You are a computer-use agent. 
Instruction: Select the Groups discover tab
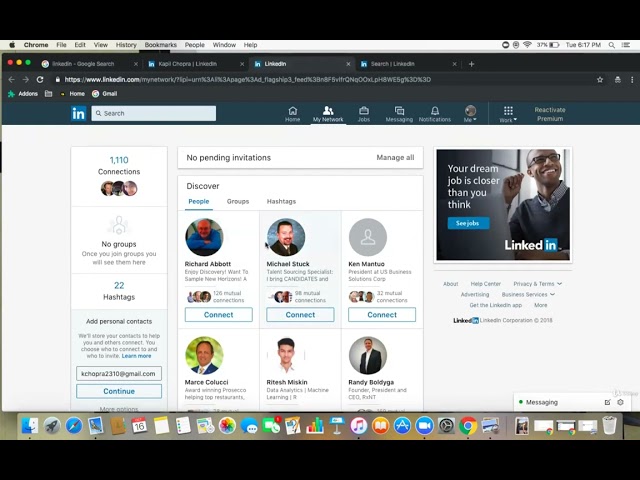coord(238,202)
